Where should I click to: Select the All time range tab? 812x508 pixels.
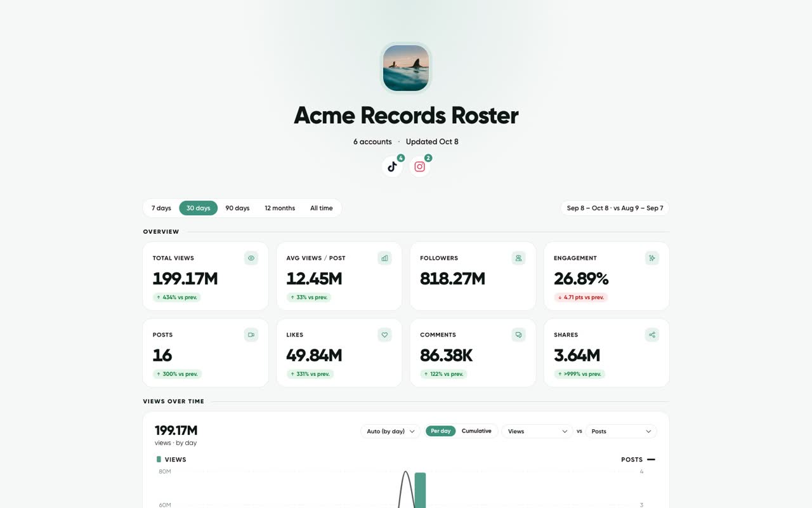click(321, 208)
